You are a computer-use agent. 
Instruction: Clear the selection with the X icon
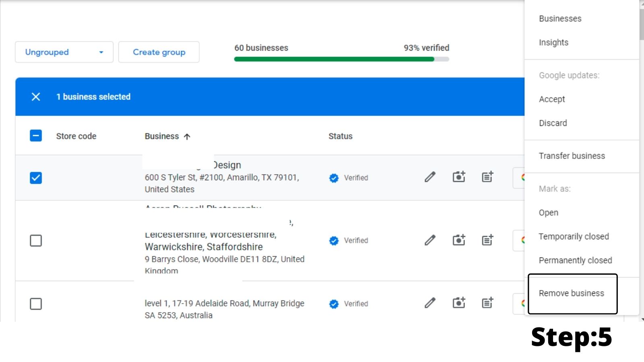[36, 97]
